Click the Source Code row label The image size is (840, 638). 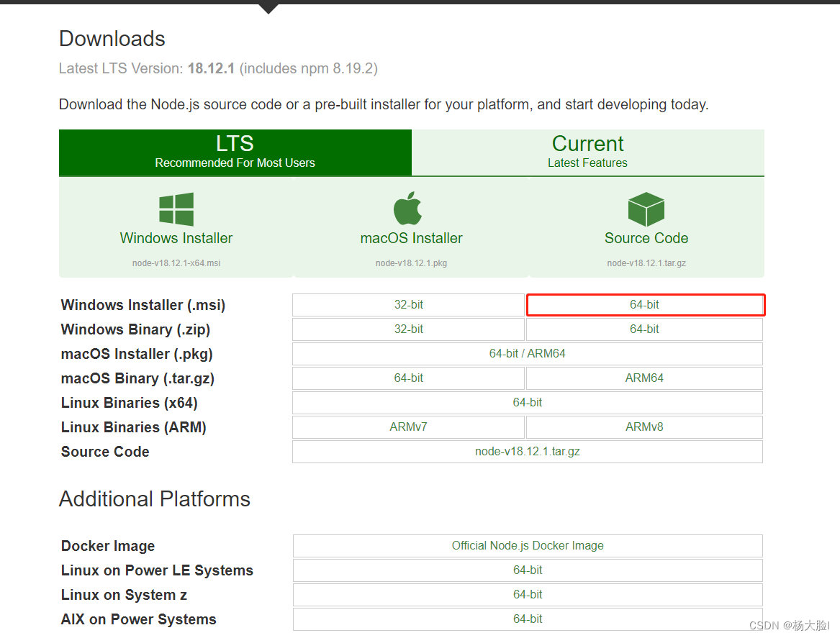click(x=105, y=452)
